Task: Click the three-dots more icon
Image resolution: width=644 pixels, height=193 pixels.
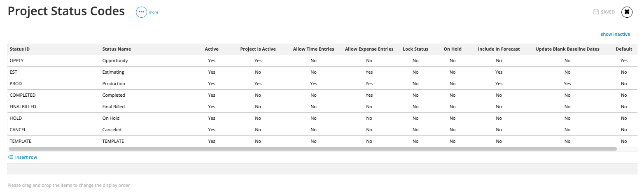Action: coord(141,12)
